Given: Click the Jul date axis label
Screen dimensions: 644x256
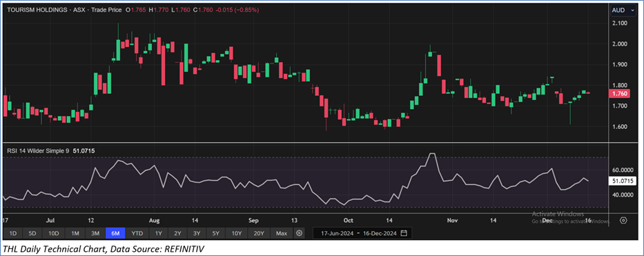Looking at the screenshot, I should point(50,220).
